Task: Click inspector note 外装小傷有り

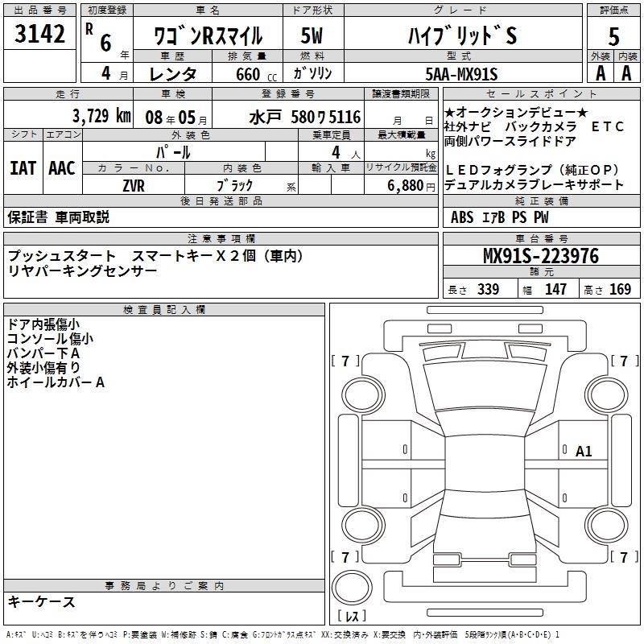Action: point(43,368)
